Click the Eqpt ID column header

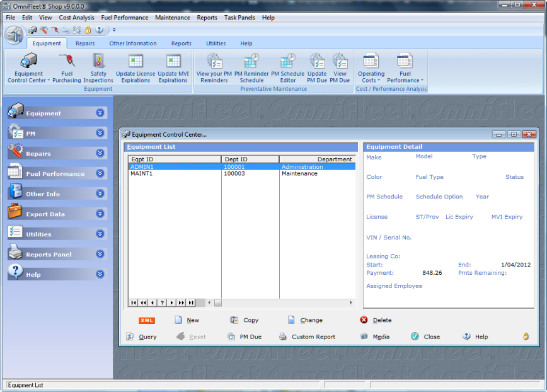(x=175, y=159)
